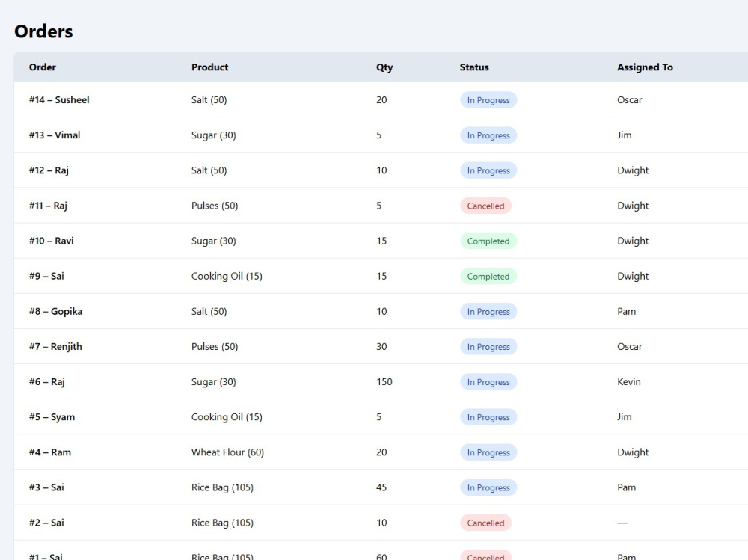Screen dimensions: 748x560
Task: Click assignee Kevin in order #6
Action: click(x=629, y=382)
